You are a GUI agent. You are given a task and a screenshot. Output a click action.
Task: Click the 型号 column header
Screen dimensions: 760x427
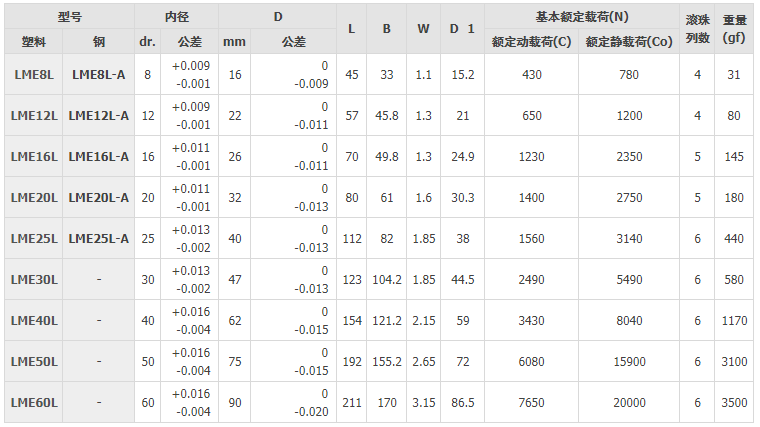point(68,17)
